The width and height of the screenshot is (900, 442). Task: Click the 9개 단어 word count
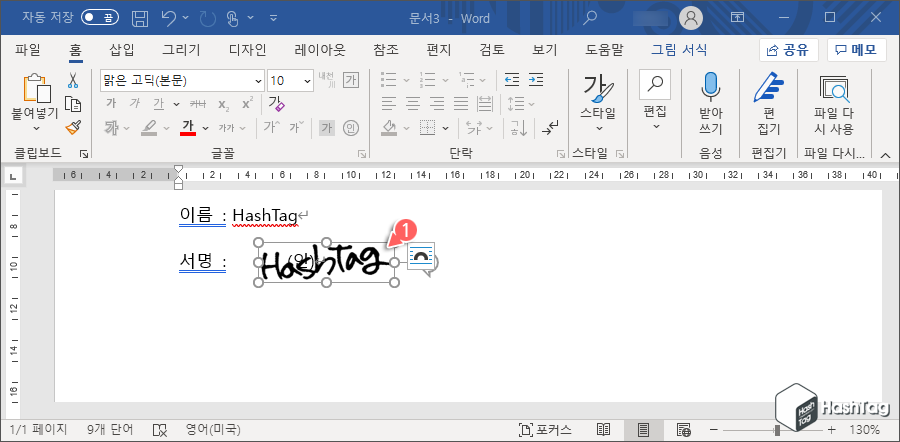110,429
